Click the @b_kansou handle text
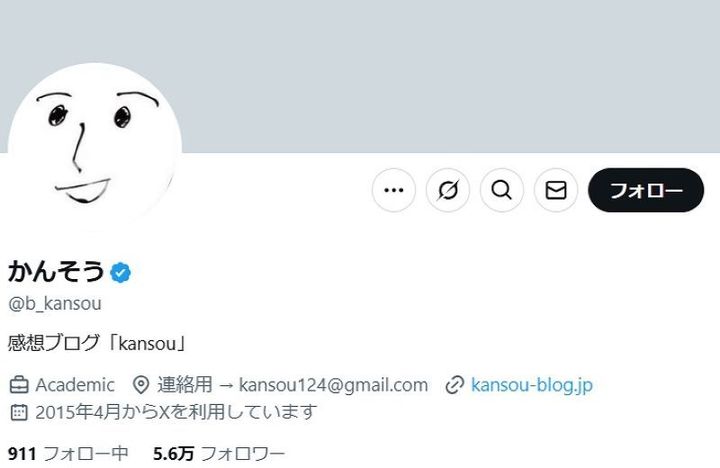 click(55, 304)
